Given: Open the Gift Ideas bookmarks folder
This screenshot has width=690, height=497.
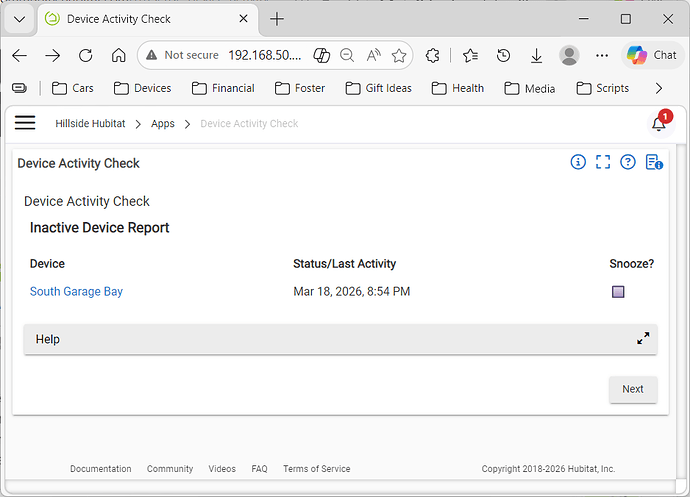Looking at the screenshot, I should pos(378,88).
